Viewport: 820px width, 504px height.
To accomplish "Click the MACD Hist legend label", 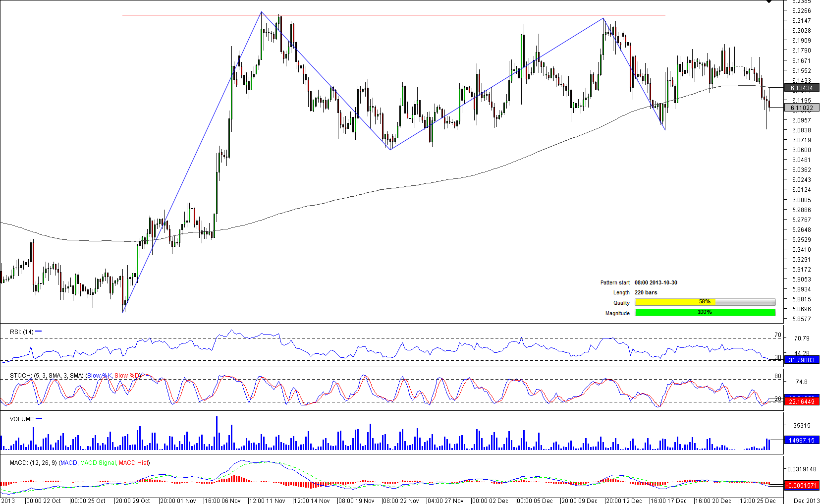I will click(x=133, y=463).
